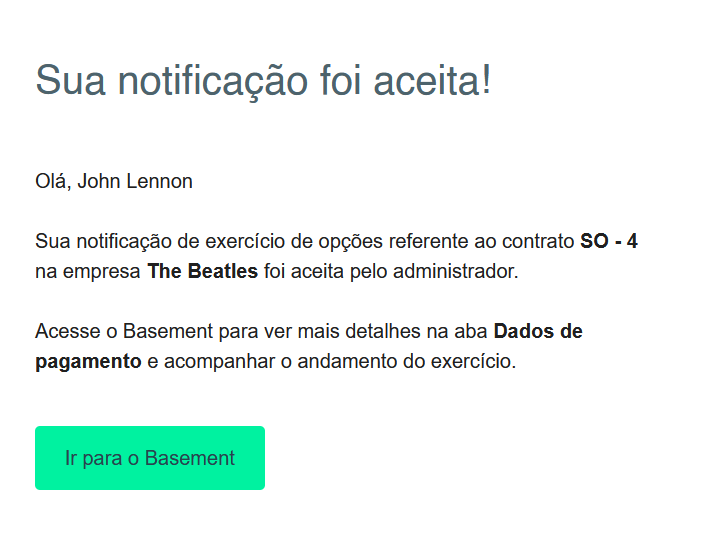707x552 pixels.
Task: Click the greeting word "Olá"
Action: [50, 181]
